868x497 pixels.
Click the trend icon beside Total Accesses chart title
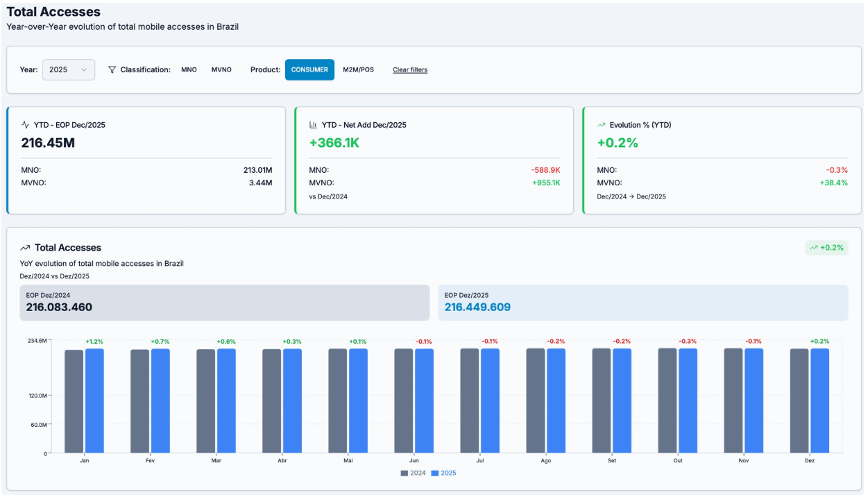point(25,248)
